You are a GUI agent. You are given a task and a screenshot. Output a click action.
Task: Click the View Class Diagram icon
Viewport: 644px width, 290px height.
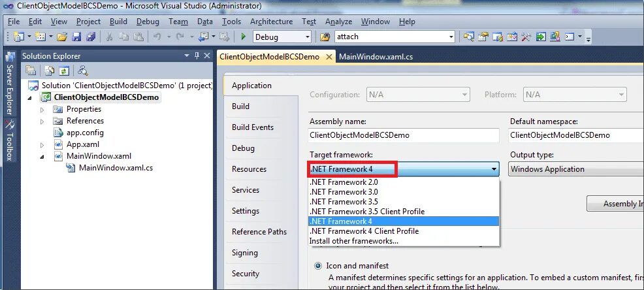(x=82, y=71)
